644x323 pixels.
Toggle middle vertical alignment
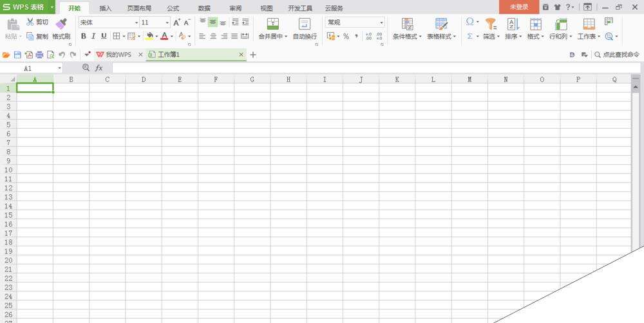tap(213, 22)
